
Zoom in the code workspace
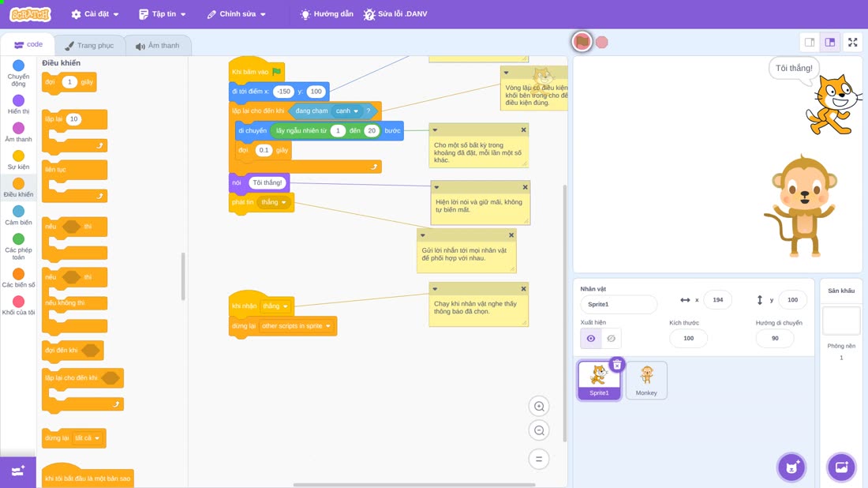point(539,406)
